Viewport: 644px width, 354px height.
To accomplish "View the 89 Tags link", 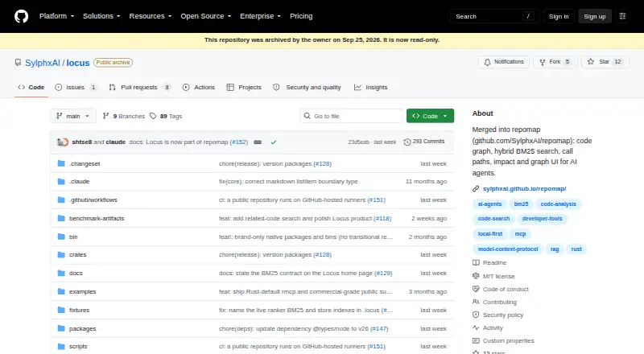I will [x=166, y=116].
